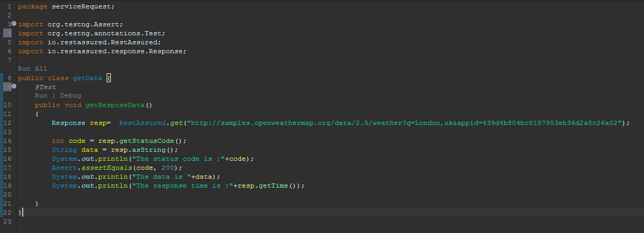Click the 'int' keyword on line 14
The width and height of the screenshot is (644, 233).
[x=58, y=141]
